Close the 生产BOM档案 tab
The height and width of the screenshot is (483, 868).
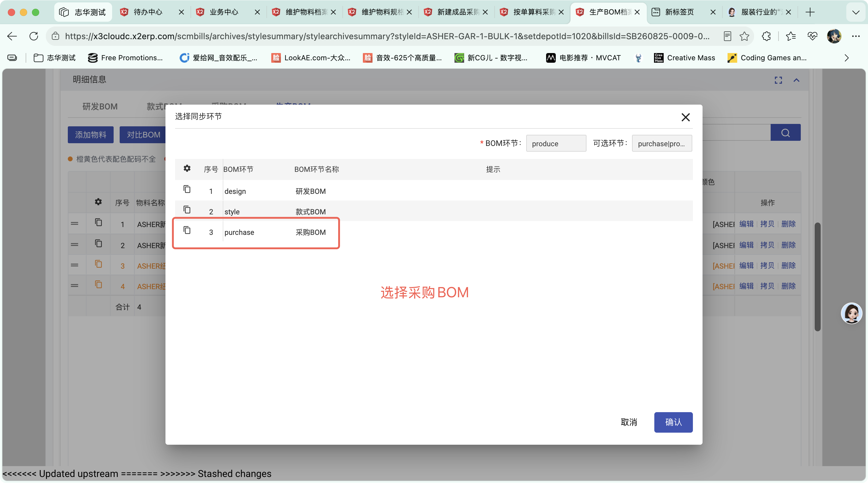637,12
